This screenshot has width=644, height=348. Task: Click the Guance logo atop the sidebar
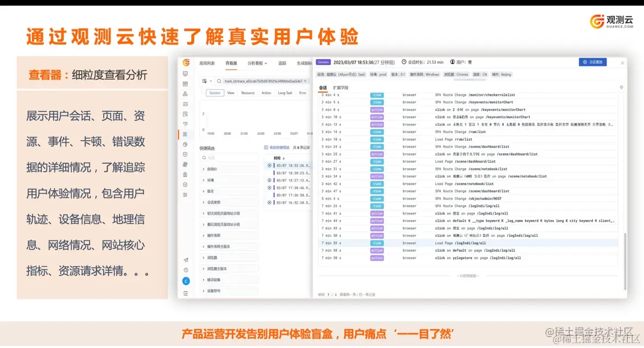click(x=186, y=62)
